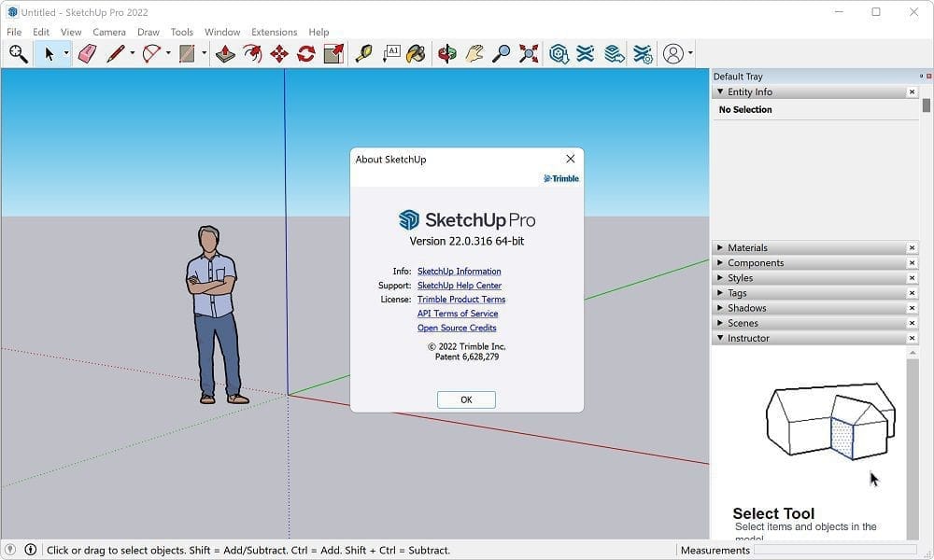
Task: Open the Line tool dropdown arrow
Action: [x=133, y=53]
